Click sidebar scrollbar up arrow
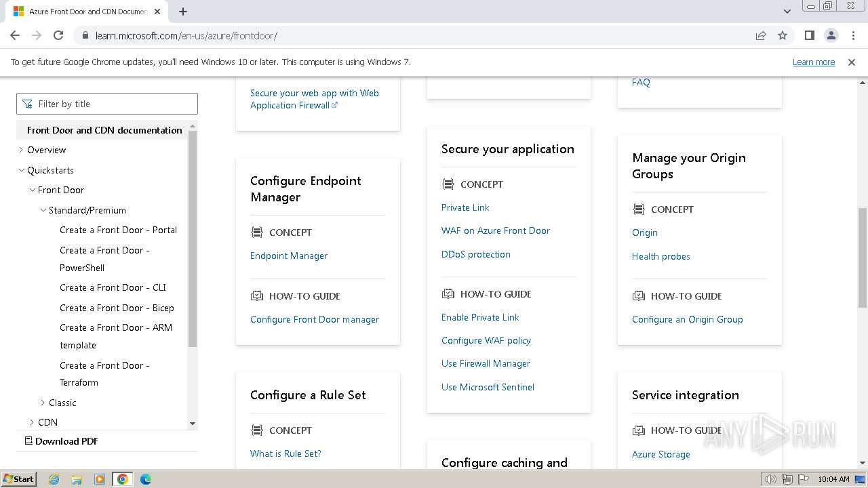 [193, 126]
